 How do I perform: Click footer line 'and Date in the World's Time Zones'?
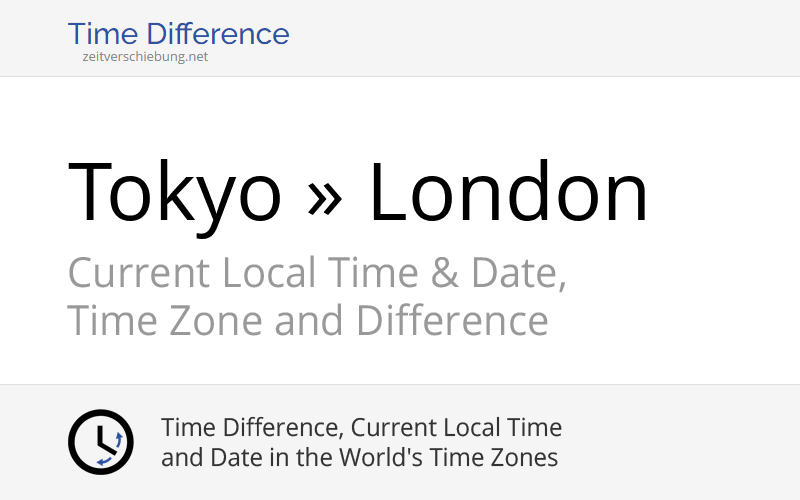[x=359, y=458]
